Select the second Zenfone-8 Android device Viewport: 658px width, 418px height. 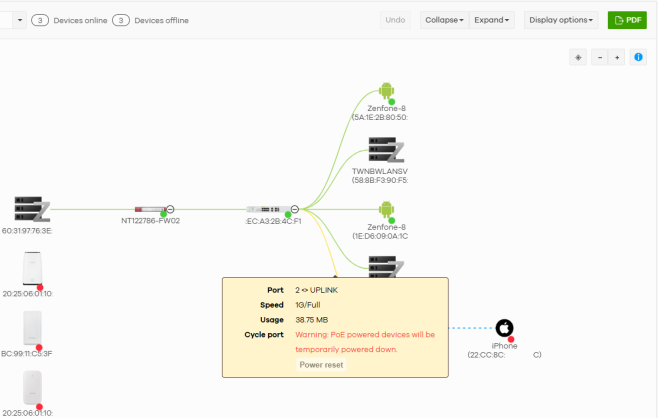pyautogui.click(x=386, y=210)
